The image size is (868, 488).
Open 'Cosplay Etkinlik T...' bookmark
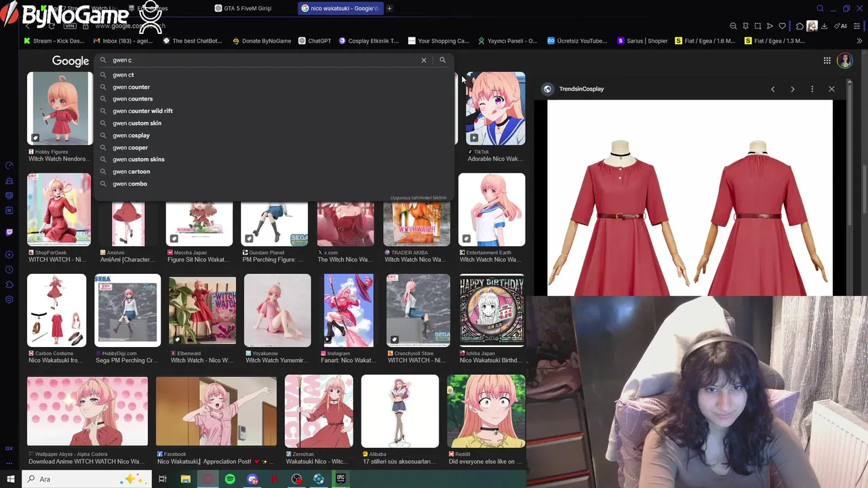(368, 41)
